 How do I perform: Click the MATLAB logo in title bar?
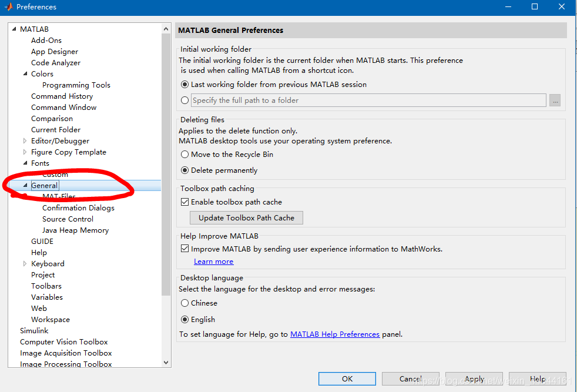pos(8,6)
